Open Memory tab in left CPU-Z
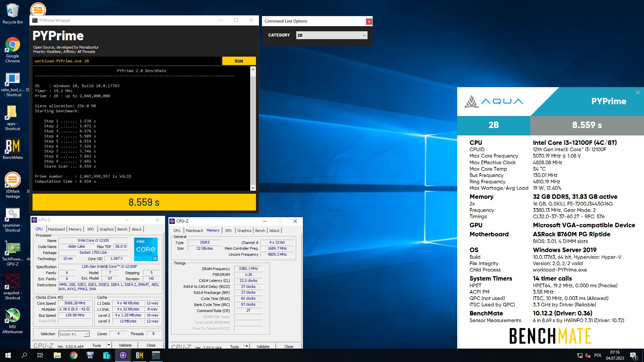This screenshot has height=362, width=644. pyautogui.click(x=75, y=229)
